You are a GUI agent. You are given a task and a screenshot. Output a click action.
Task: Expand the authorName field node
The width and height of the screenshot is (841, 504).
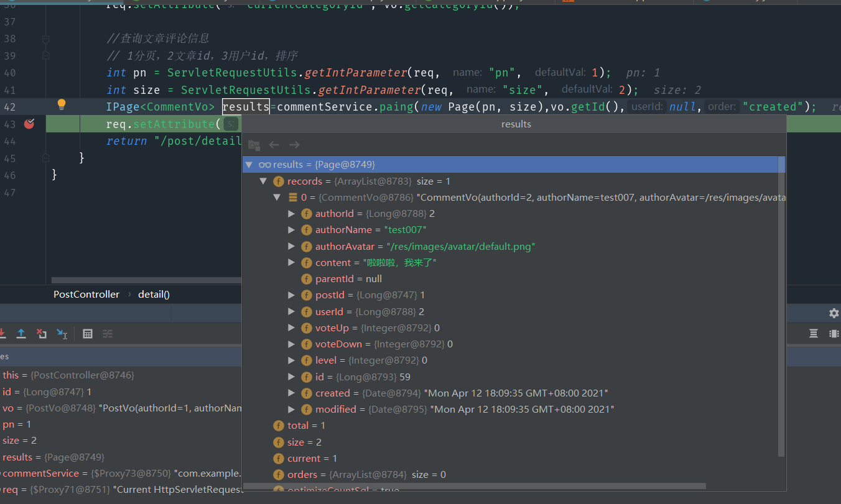click(x=291, y=230)
